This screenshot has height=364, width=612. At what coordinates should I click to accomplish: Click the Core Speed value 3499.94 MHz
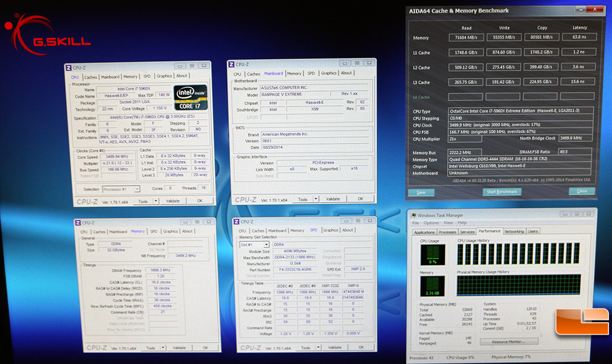tap(117, 157)
